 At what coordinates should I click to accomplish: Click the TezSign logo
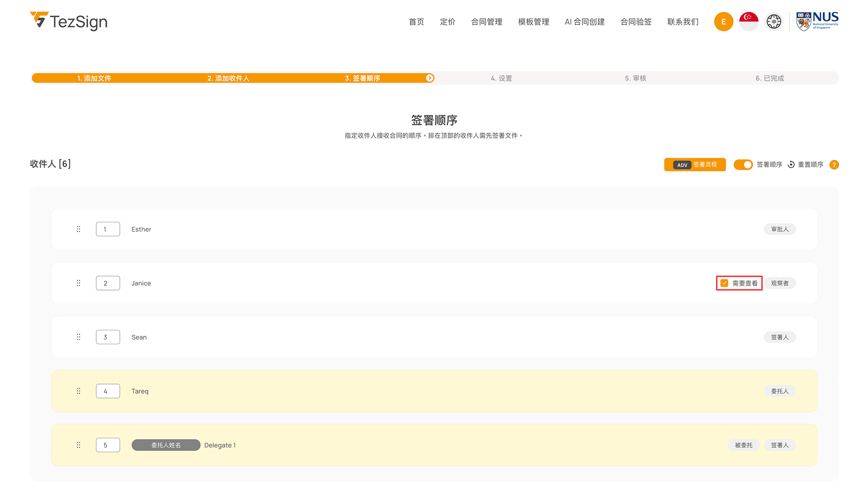(69, 21)
